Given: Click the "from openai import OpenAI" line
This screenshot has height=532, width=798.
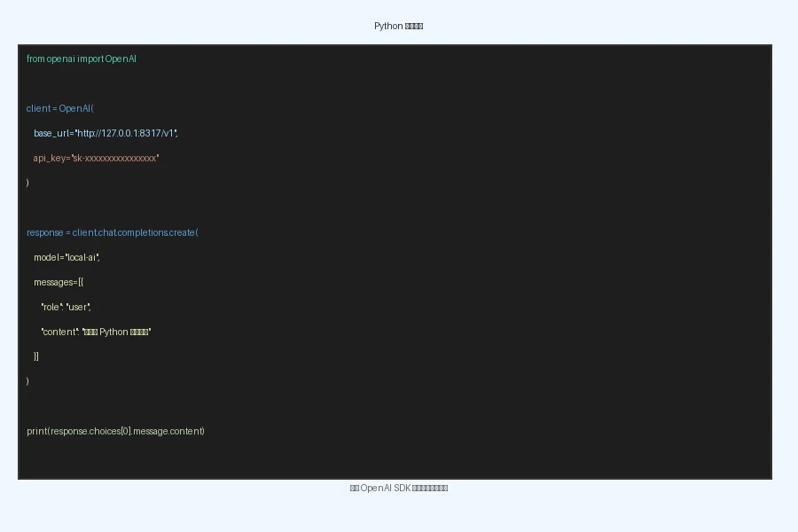Looking at the screenshot, I should 82,59.
